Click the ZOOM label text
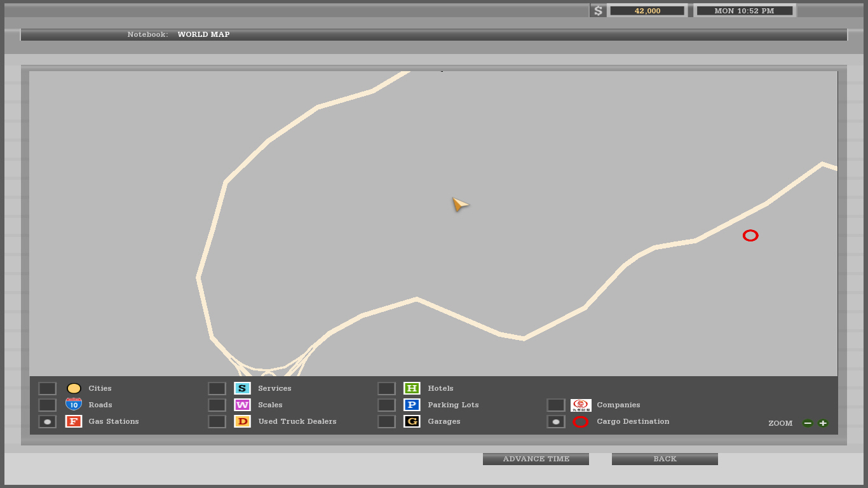This screenshot has height=488, width=868. click(x=780, y=423)
